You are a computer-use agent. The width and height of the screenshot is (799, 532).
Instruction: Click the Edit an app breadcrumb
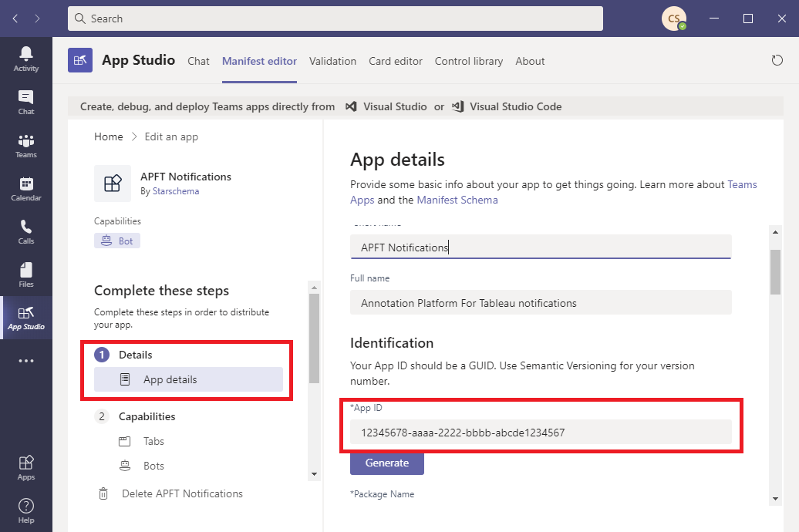click(x=171, y=136)
